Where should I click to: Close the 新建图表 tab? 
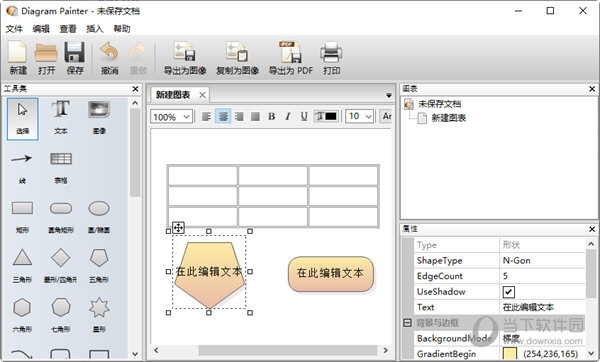[x=202, y=95]
